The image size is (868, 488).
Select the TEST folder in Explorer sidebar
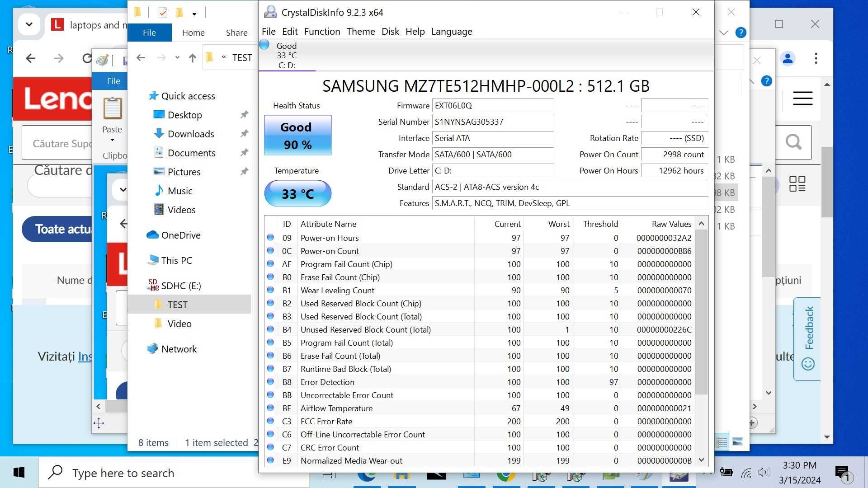coord(177,304)
